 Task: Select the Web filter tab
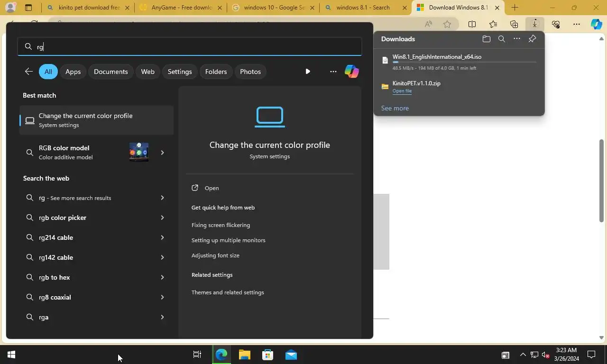(x=147, y=72)
